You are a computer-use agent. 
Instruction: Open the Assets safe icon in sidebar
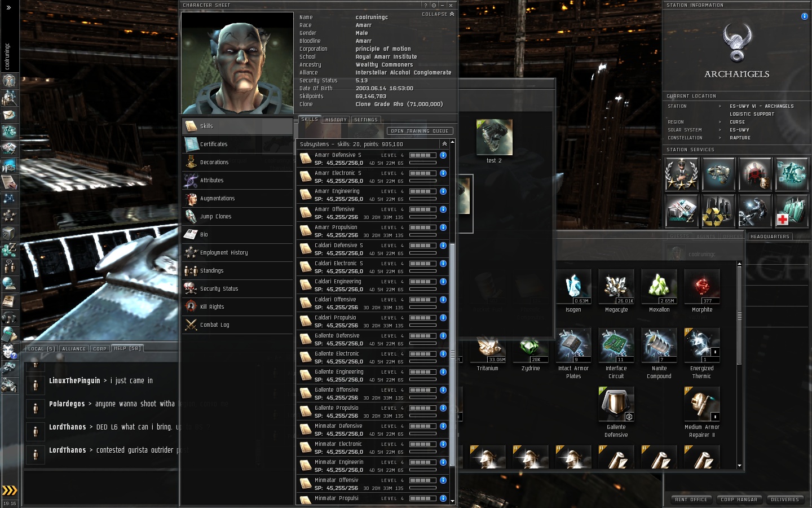9,233
